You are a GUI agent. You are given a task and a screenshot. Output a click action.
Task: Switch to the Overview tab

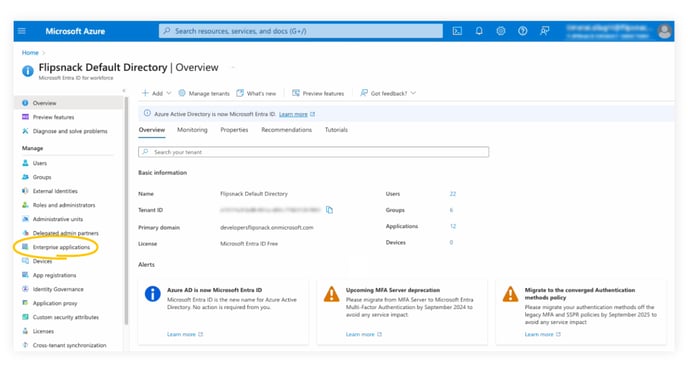[x=152, y=130]
